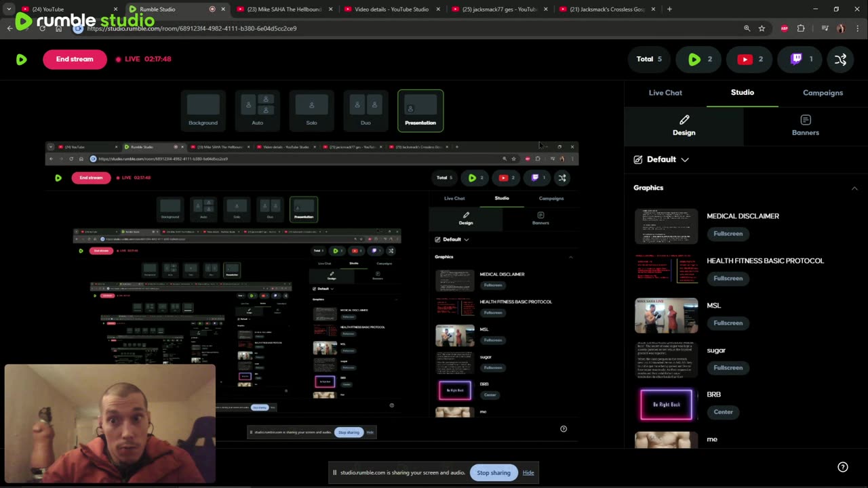868x488 pixels.
Task: Click the YouTube destination viewer count
Action: point(751,60)
